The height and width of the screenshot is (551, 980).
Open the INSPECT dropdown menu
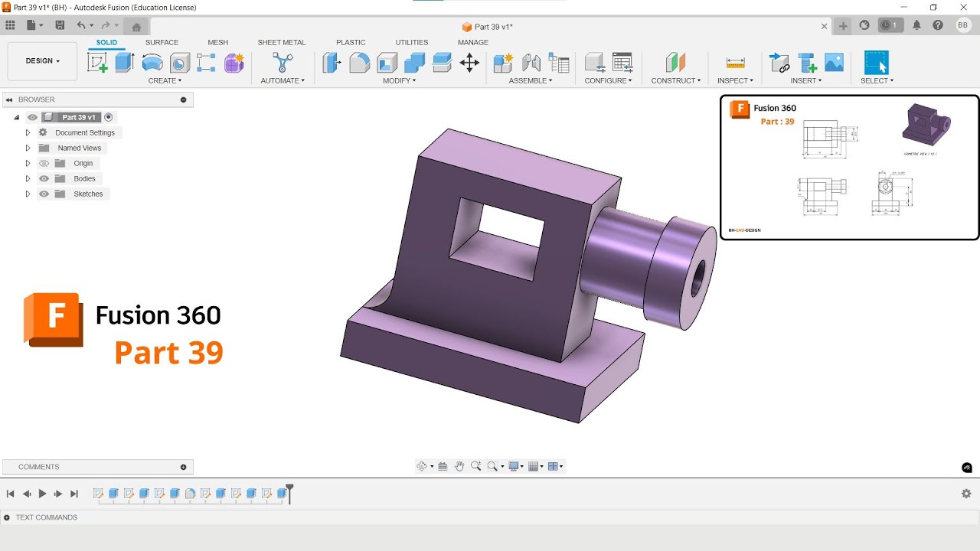pos(735,80)
